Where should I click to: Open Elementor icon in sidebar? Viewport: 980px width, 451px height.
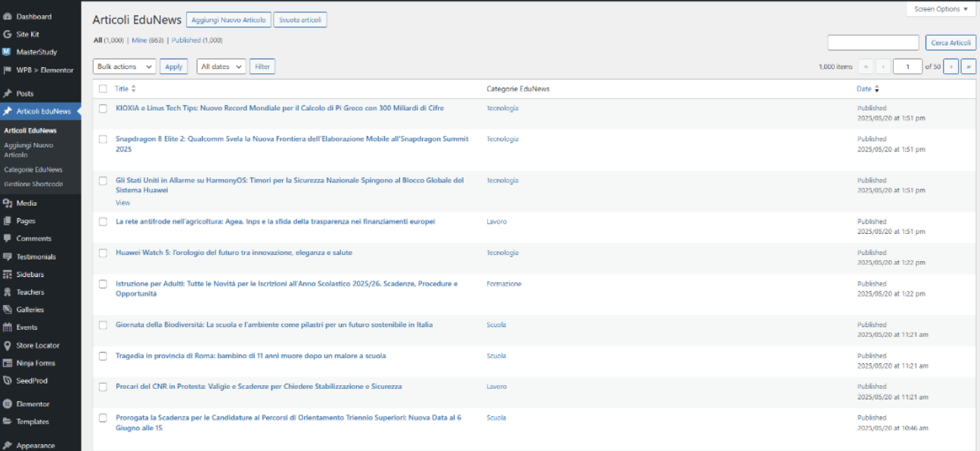(8, 404)
